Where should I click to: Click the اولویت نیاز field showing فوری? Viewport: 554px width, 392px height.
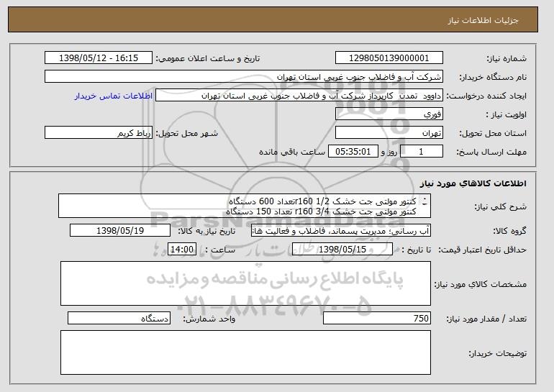pos(389,114)
